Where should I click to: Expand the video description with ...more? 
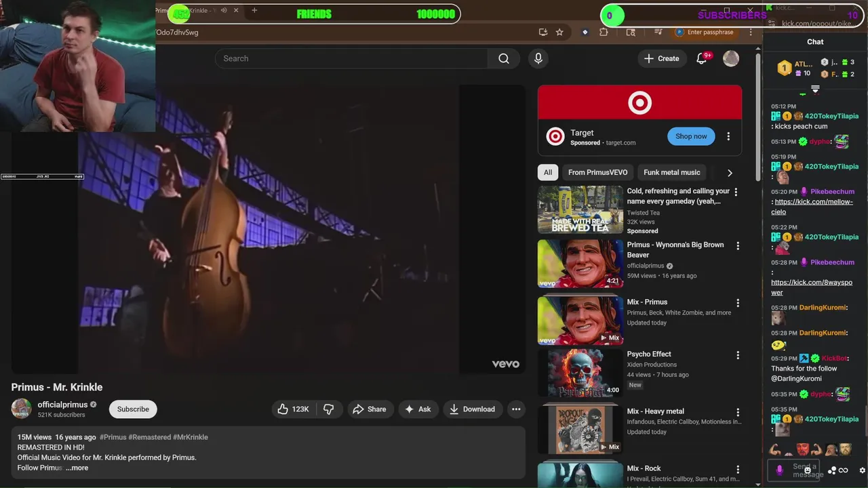pos(77,468)
